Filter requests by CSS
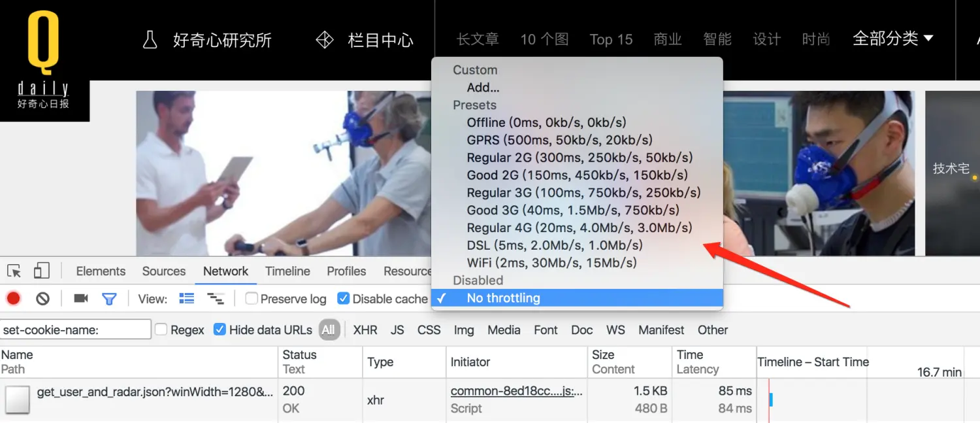This screenshot has width=980, height=423. 429,330
